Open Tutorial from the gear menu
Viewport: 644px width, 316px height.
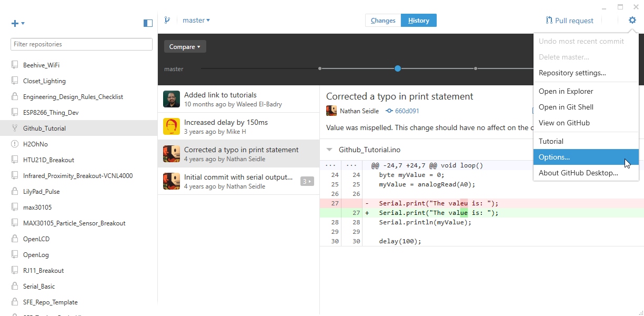pyautogui.click(x=586, y=141)
